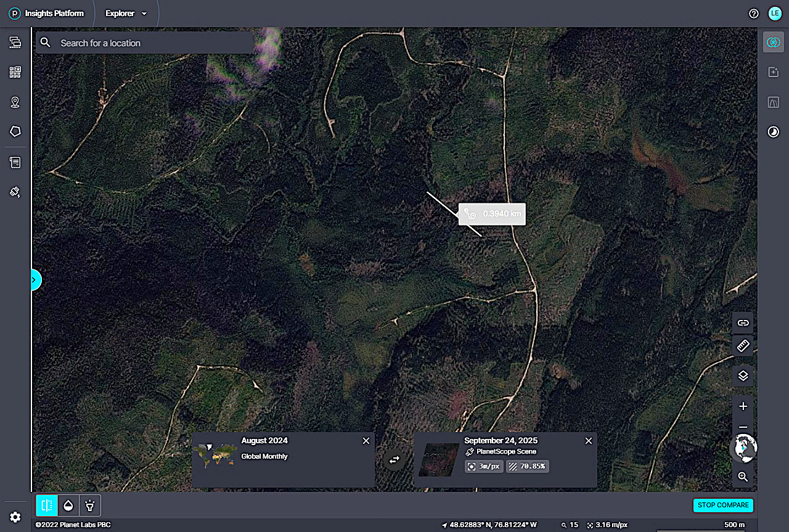Open the basemap grid sidebar tab
The image size is (789, 532).
click(15, 72)
